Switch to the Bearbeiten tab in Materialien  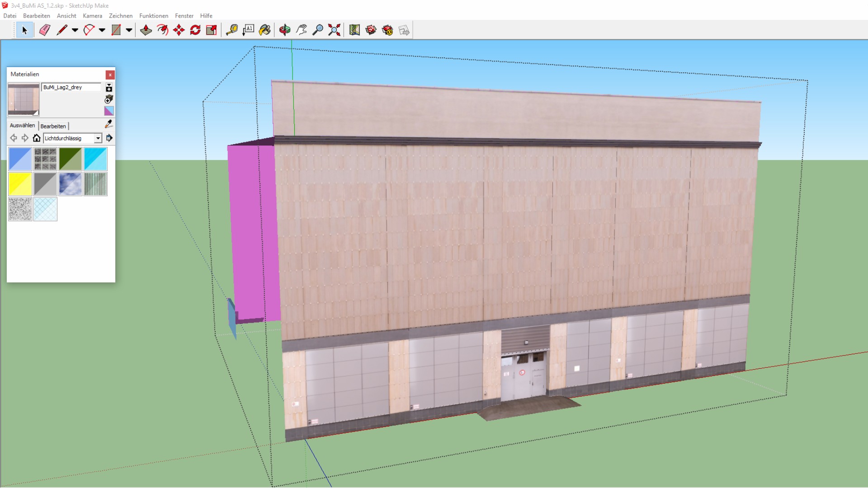click(x=53, y=126)
